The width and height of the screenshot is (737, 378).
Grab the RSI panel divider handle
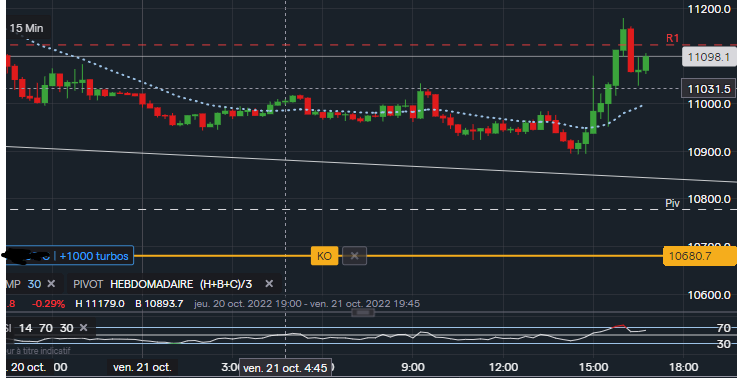(363, 313)
